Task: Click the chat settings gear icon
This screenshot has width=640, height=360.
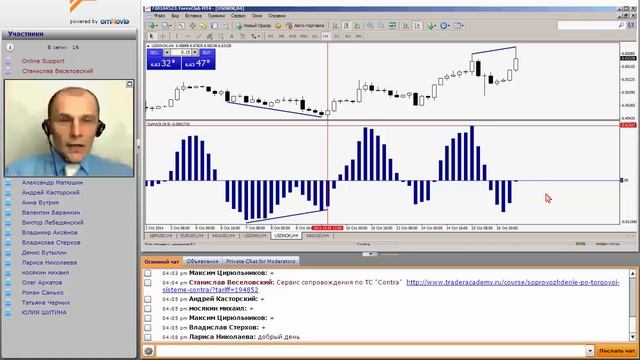Action: coord(149,351)
